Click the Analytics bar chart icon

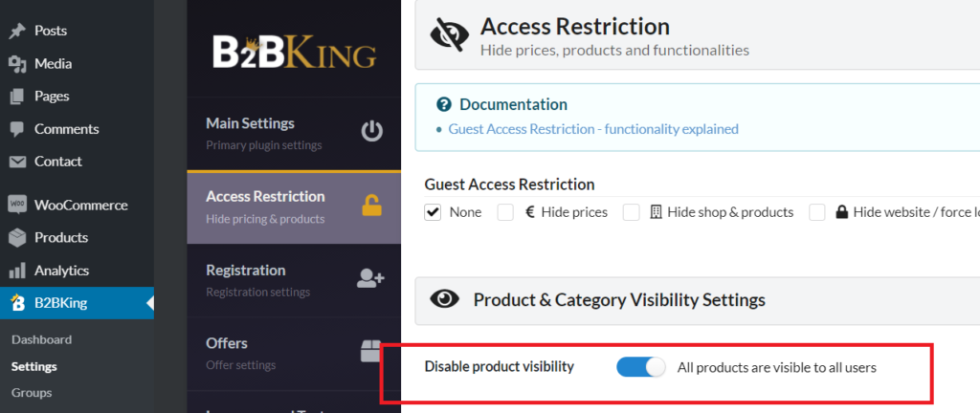click(x=17, y=271)
